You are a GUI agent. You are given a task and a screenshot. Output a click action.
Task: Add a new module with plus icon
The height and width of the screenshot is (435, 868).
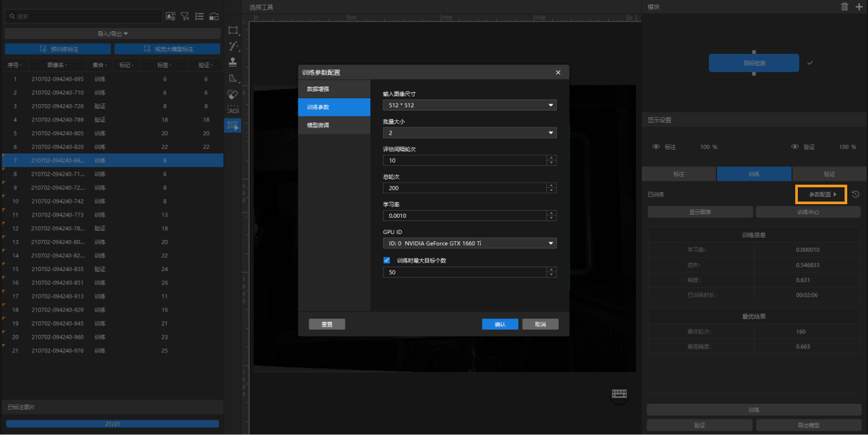tap(859, 7)
